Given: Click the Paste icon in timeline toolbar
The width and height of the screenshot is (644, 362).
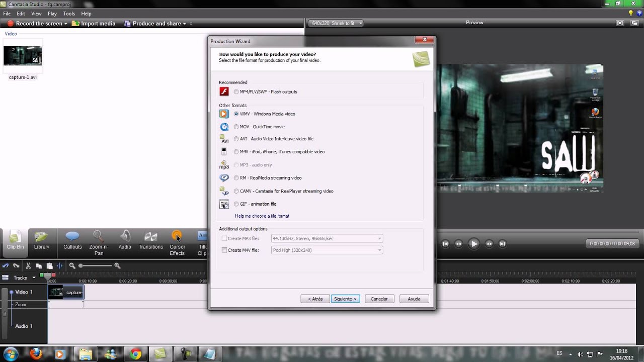Looking at the screenshot, I should (x=49, y=265).
